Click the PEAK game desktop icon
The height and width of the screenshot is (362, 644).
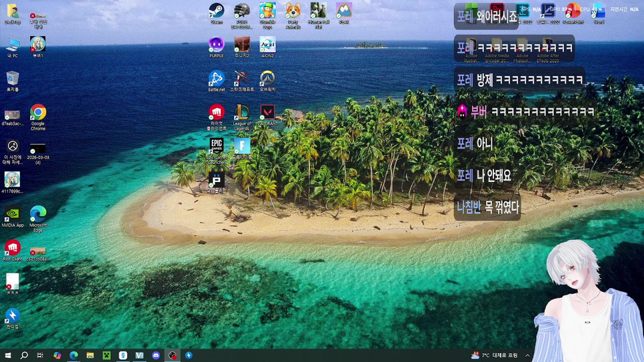[x=343, y=11]
